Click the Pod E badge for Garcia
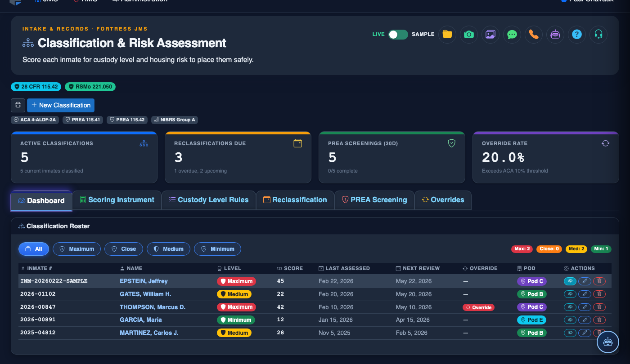630x364 pixels. 532,320
